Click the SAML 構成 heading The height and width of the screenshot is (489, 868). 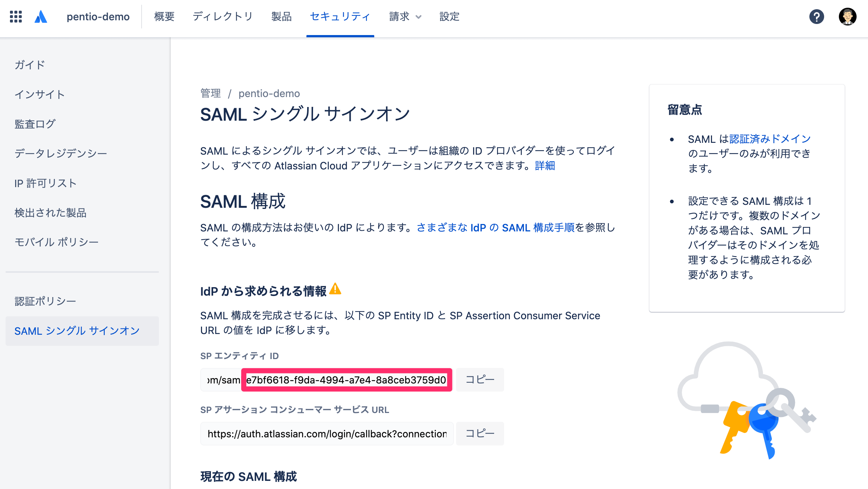(243, 202)
